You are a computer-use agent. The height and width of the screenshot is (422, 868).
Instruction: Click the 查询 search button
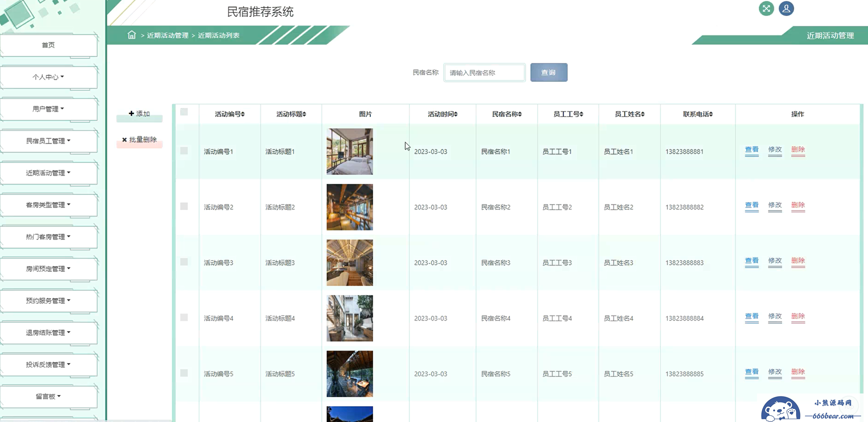[x=549, y=73]
